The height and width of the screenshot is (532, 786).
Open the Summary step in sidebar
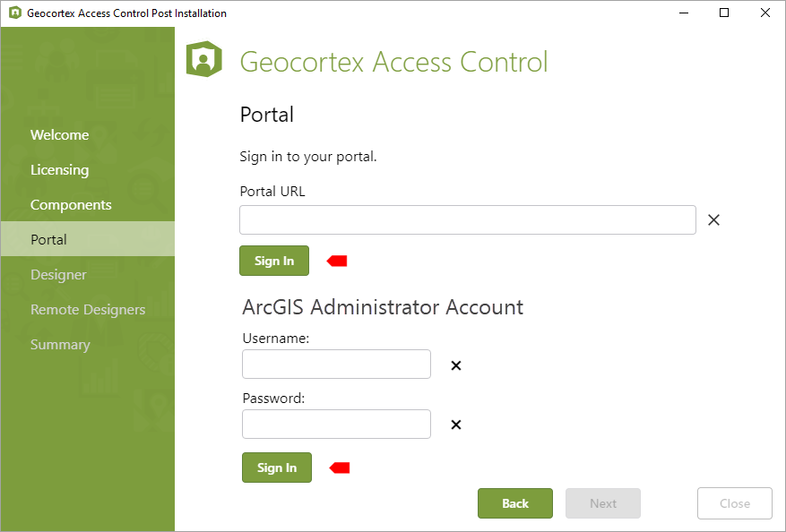pyautogui.click(x=60, y=345)
